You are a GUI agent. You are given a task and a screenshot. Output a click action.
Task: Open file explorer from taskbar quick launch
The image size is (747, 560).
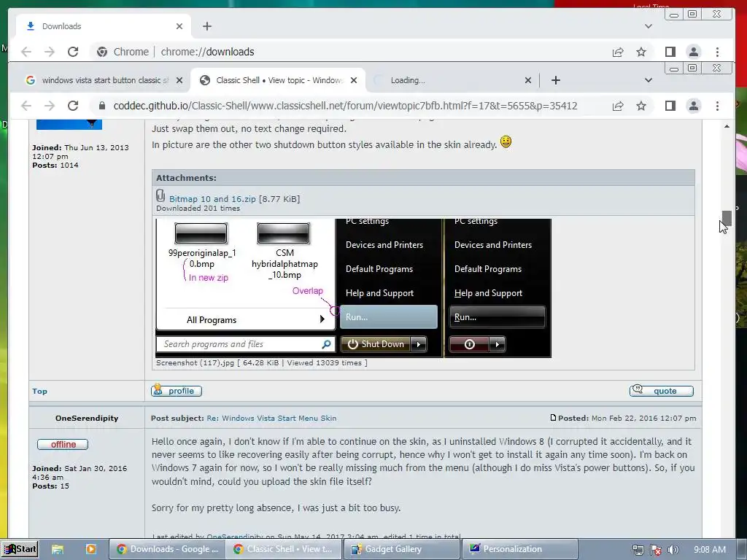click(57, 549)
